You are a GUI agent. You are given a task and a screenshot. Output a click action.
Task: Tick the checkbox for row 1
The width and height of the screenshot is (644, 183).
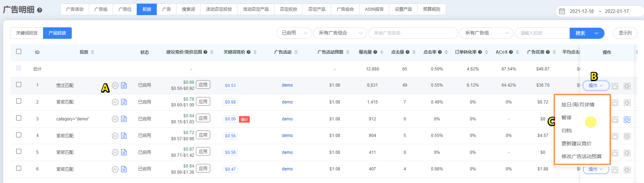pyautogui.click(x=19, y=84)
